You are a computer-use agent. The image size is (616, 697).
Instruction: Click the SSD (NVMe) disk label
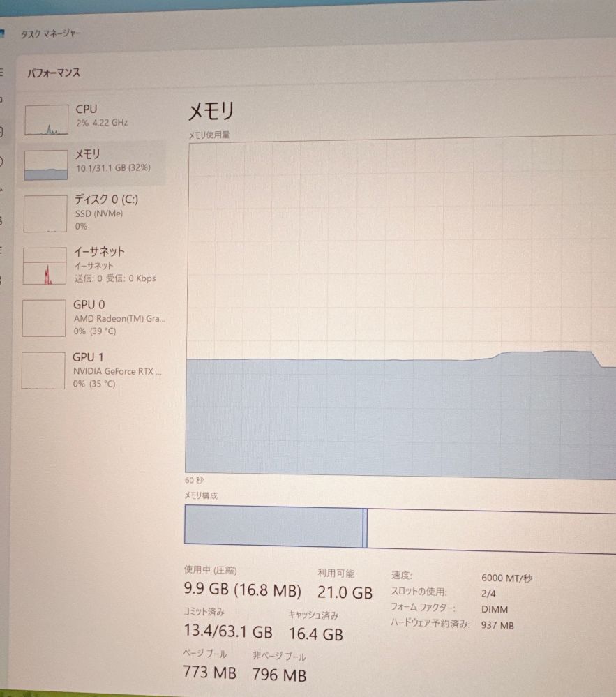coord(98,213)
